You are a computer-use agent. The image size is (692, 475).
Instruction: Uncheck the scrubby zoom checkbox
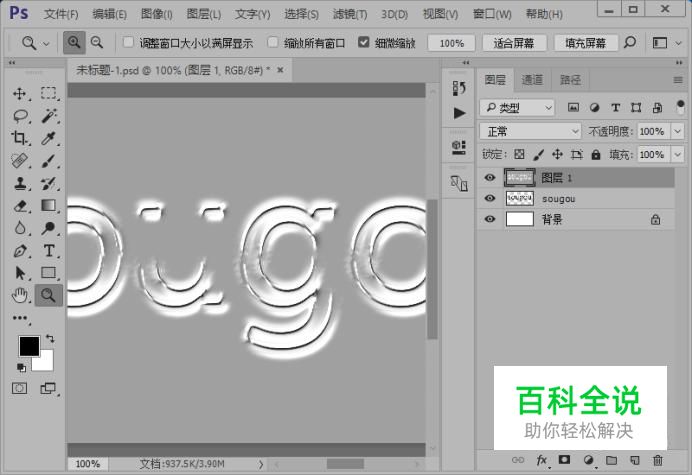click(x=364, y=42)
